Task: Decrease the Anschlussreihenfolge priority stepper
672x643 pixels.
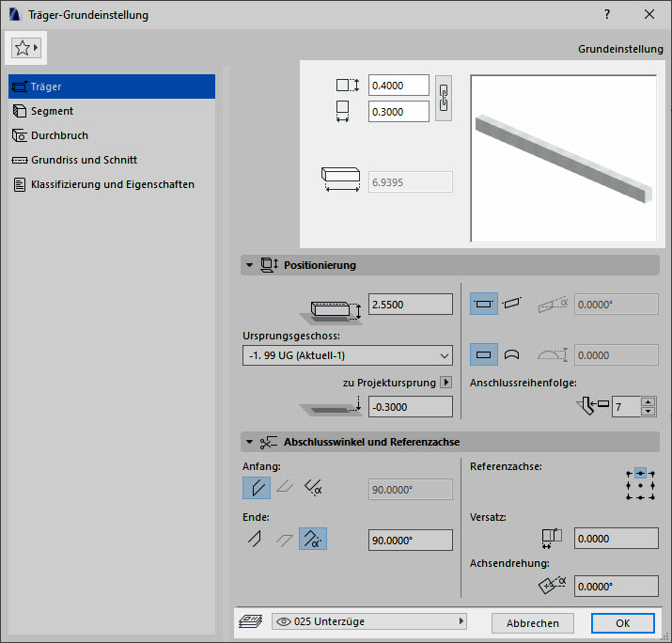Action: (648, 412)
